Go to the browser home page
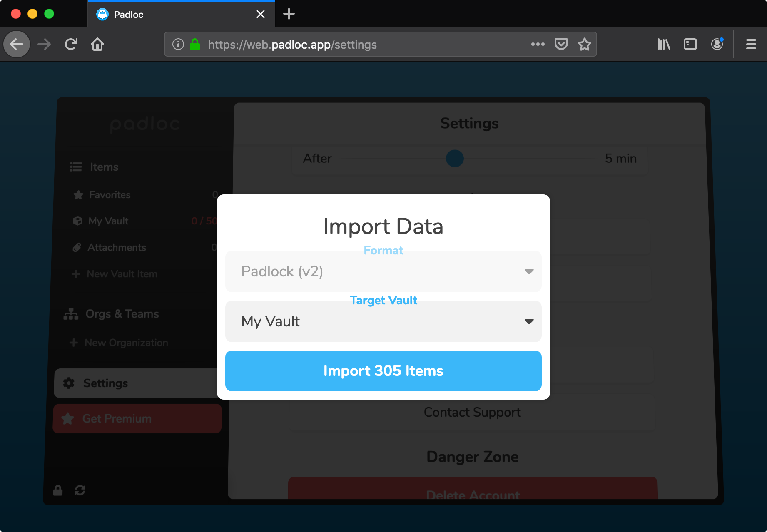 pos(97,44)
